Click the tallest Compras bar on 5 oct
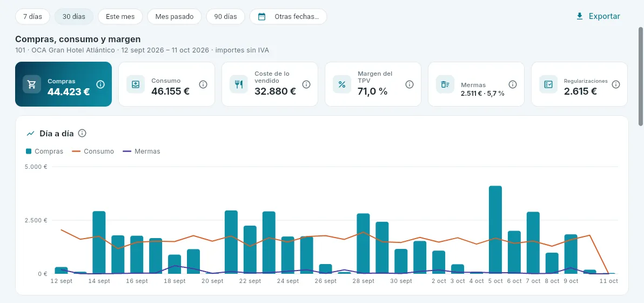Viewport: 644px width, 303px height. (x=495, y=230)
